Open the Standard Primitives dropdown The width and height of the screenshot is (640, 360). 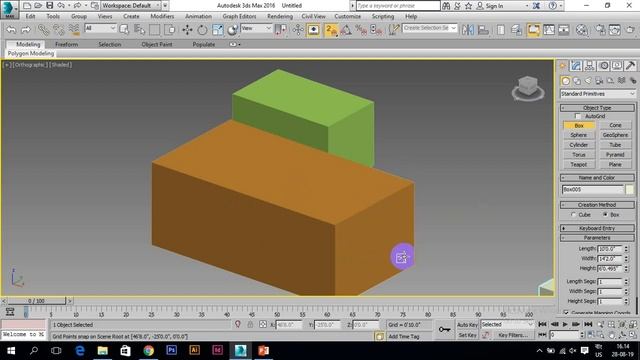[598, 94]
